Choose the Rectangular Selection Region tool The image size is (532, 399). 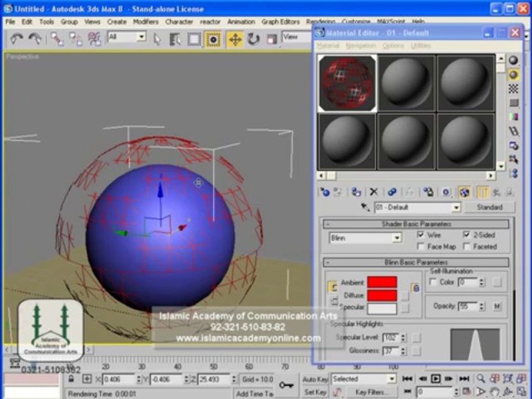coord(194,39)
